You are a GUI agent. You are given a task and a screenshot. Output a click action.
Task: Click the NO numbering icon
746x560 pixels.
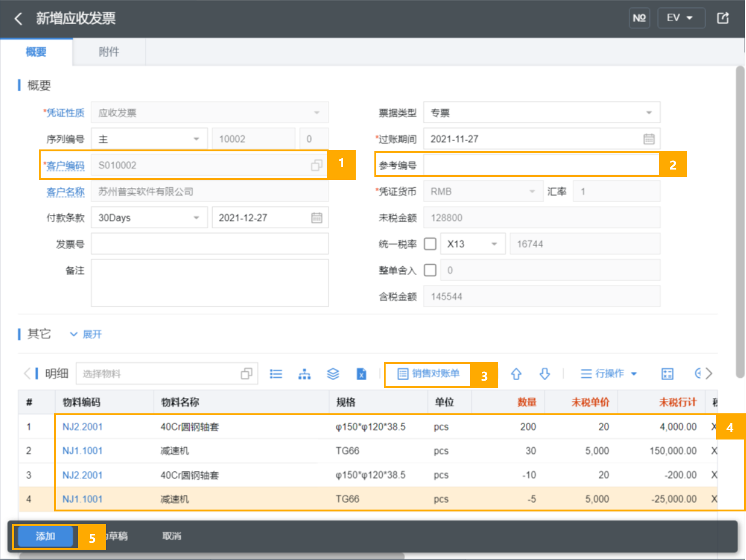639,18
